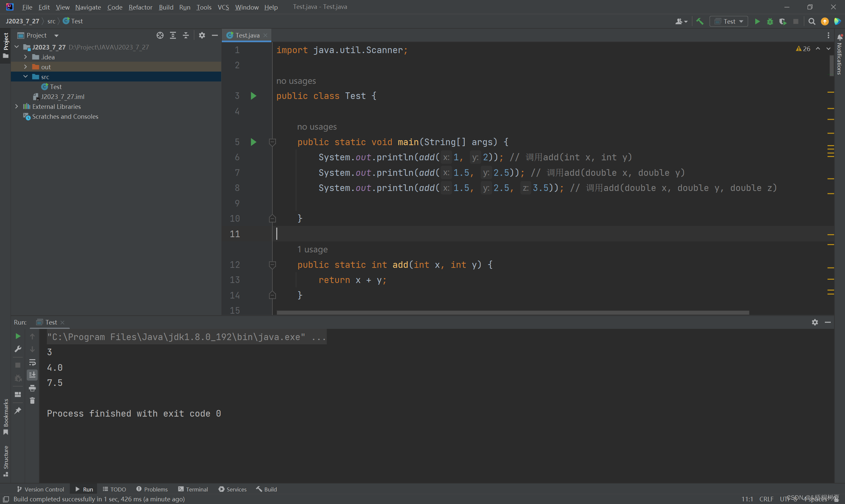
Task: Hide the Project tool window
Action: tap(215, 35)
